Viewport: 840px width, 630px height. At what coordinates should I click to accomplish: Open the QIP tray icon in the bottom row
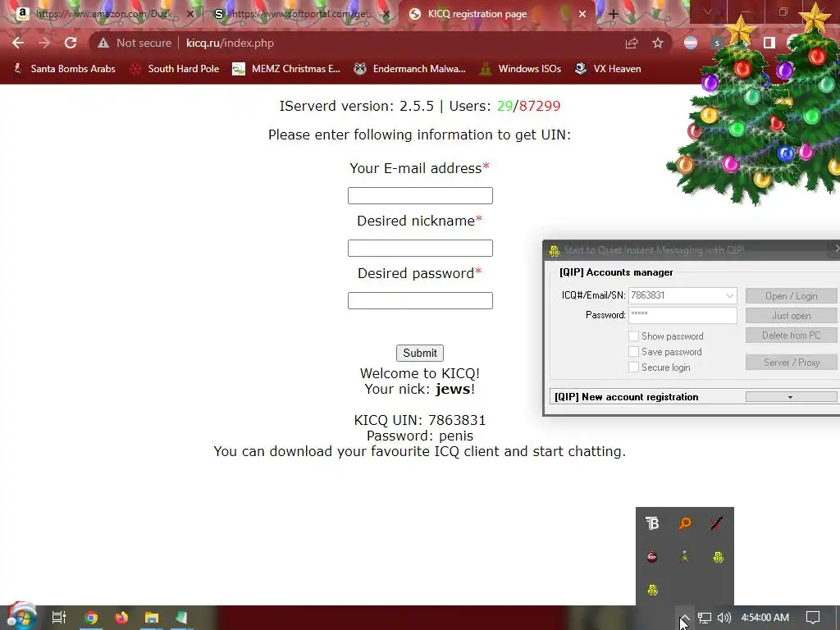coord(652,591)
